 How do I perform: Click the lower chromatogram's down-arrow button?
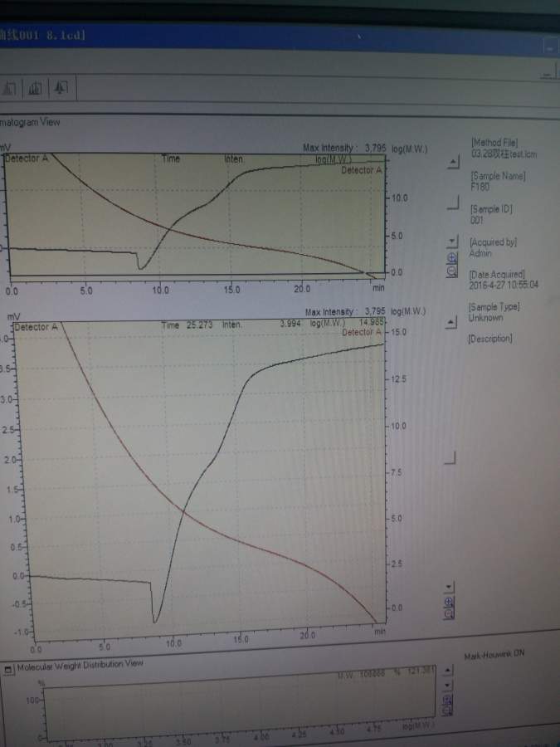pyautogui.click(x=449, y=588)
